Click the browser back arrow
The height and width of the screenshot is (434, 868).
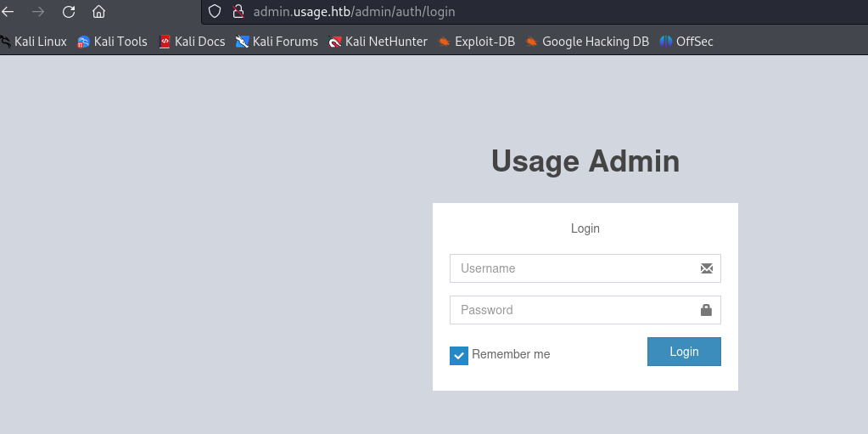click(x=7, y=12)
